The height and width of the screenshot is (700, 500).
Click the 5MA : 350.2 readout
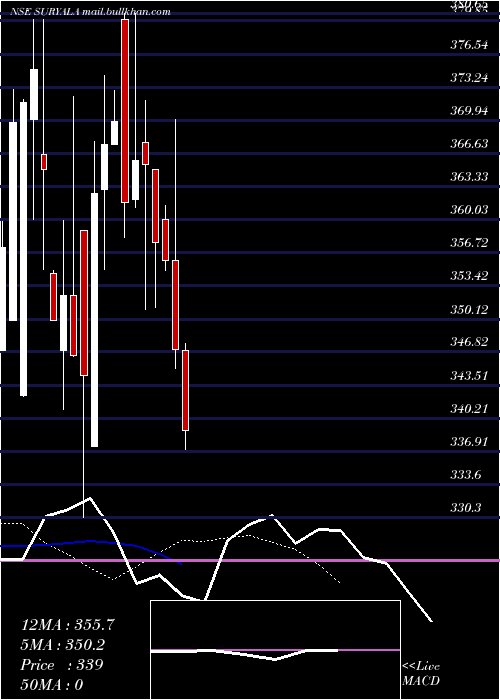click(x=65, y=645)
